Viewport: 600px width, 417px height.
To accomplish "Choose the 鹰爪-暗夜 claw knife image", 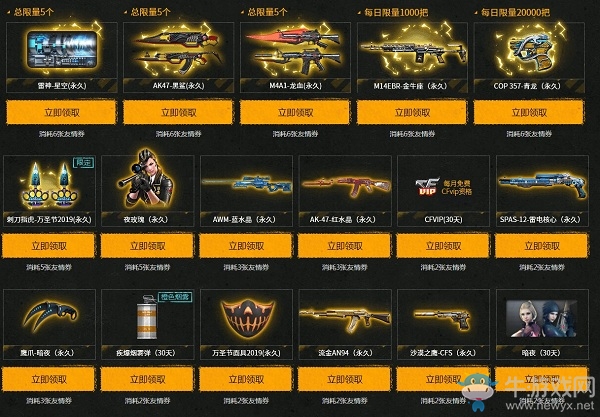I will pos(50,315).
